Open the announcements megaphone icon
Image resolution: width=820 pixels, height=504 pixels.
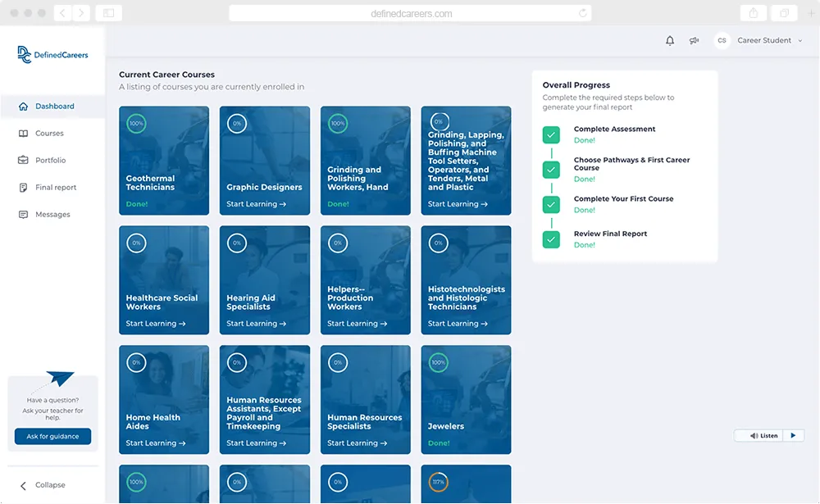point(695,41)
